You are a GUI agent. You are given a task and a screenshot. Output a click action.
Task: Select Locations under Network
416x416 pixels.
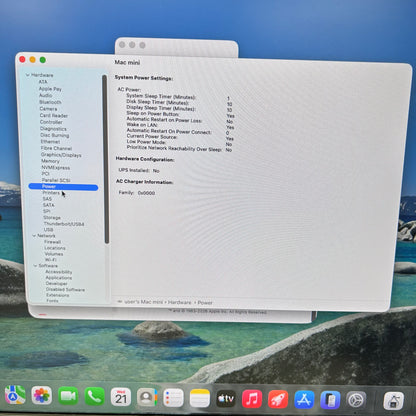pyautogui.click(x=55, y=248)
